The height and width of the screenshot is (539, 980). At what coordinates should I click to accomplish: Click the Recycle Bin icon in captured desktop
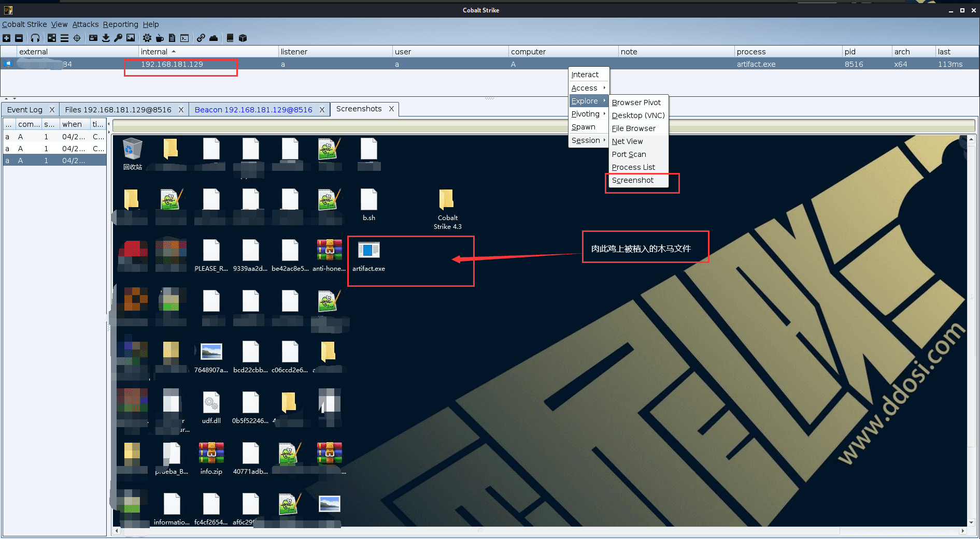point(133,149)
